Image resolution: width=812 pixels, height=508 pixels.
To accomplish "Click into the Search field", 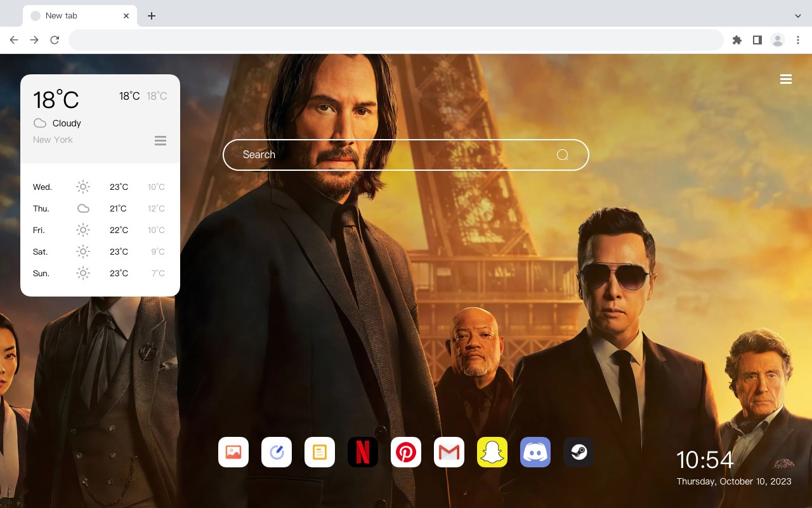I will coord(406,155).
